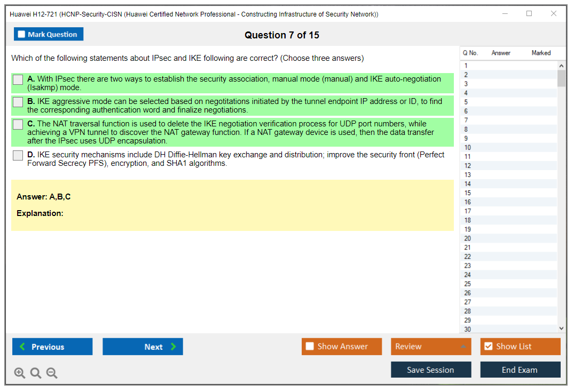Go to the Previous question
574x392 pixels.
pos(52,347)
